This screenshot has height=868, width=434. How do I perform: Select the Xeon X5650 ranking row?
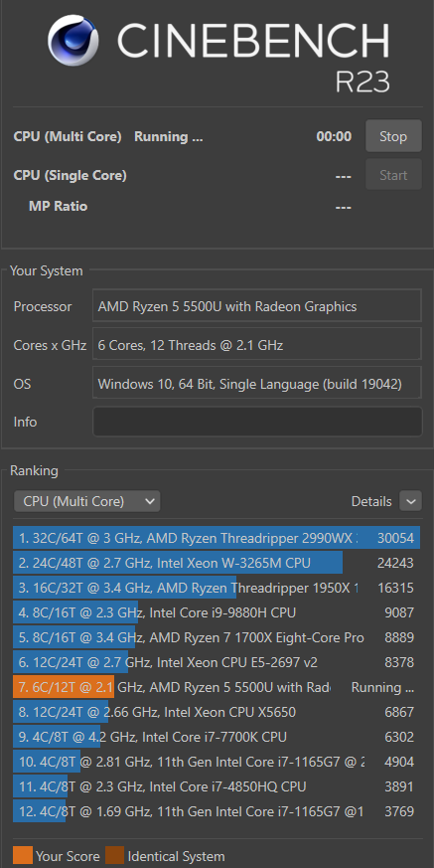[217, 713]
